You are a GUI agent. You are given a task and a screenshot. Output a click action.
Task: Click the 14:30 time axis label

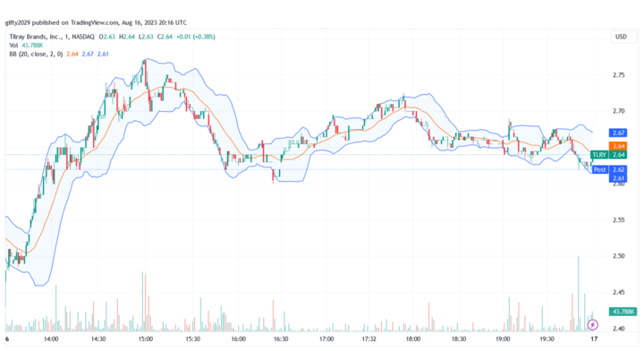(98, 339)
